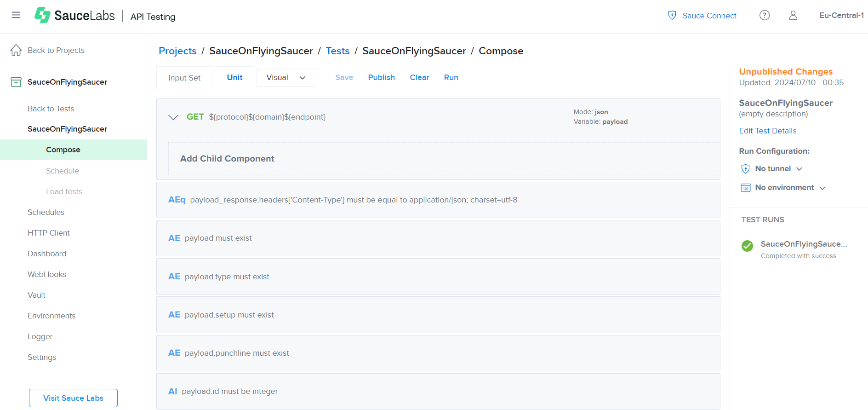Click the SauceOnFlyingSaucer test name in sidebar
868x410 pixels.
pyautogui.click(x=67, y=129)
